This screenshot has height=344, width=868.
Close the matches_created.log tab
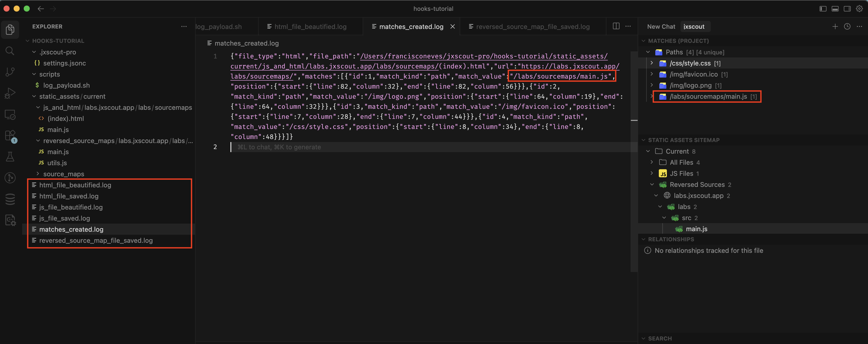453,26
